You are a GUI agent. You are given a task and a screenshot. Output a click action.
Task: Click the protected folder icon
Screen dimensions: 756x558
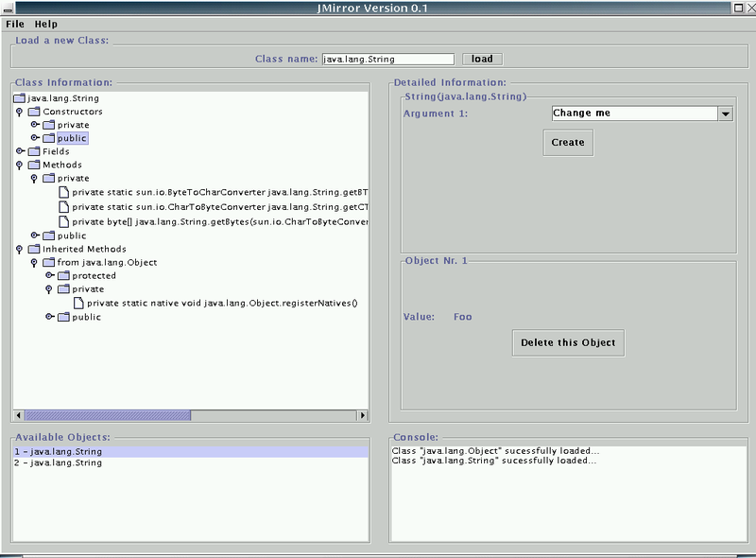click(63, 275)
